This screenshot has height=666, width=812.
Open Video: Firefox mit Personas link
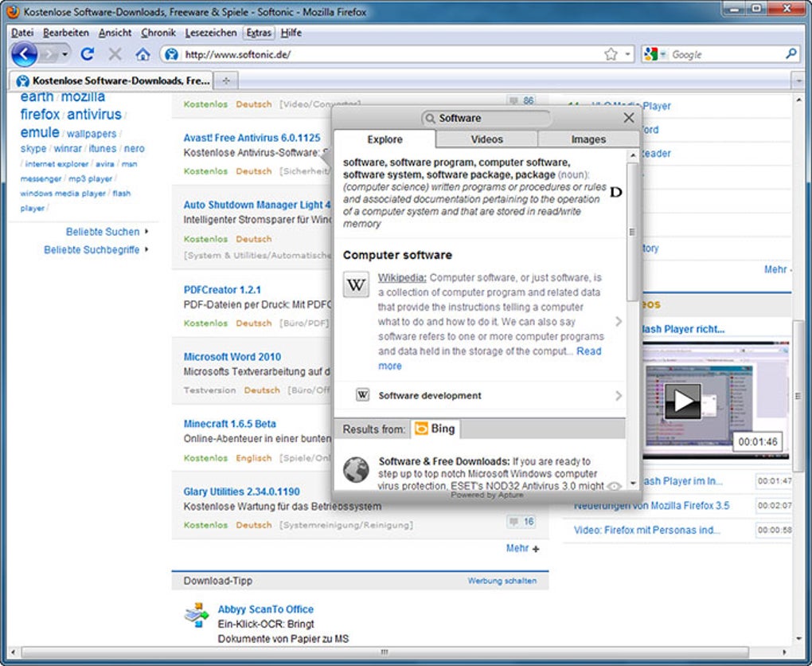click(646, 530)
